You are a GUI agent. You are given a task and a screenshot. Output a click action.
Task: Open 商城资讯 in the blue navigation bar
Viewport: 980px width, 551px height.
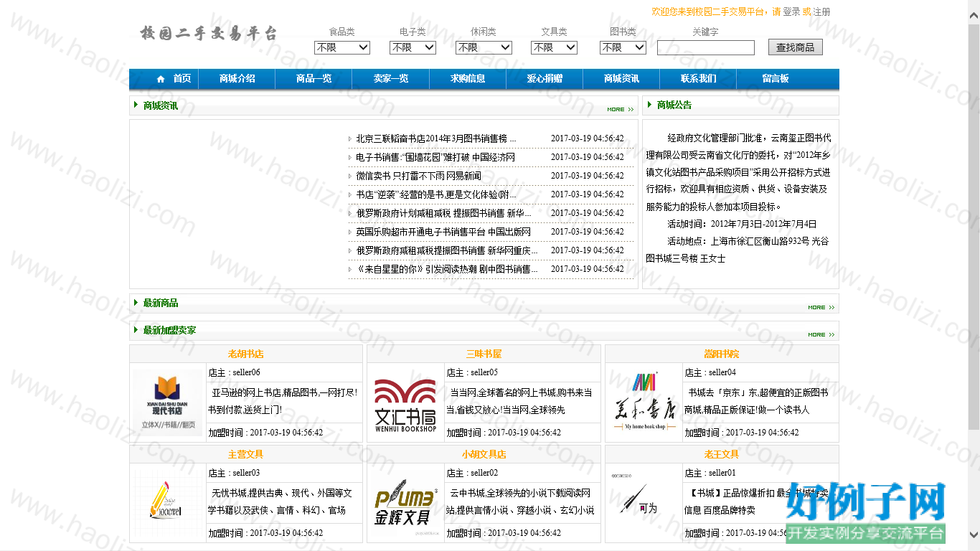click(621, 79)
